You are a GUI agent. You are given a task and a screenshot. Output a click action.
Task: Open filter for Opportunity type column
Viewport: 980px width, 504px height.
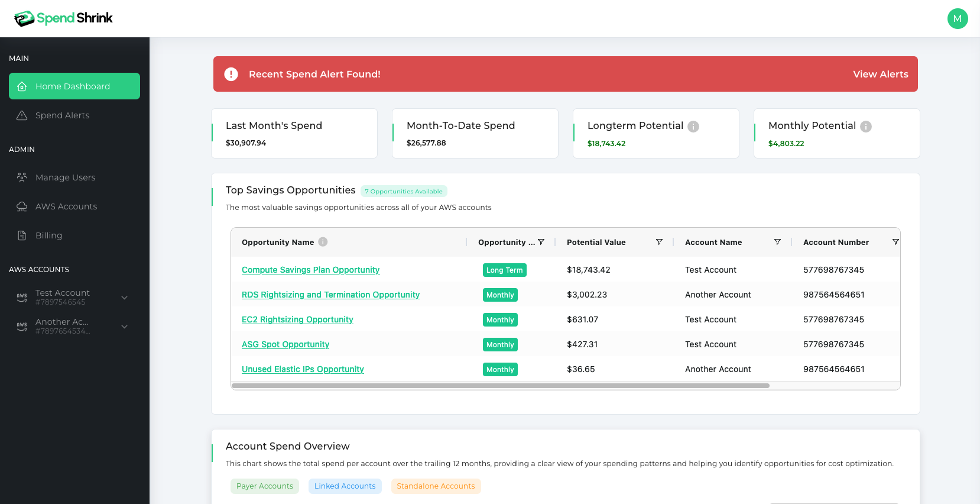tap(541, 242)
